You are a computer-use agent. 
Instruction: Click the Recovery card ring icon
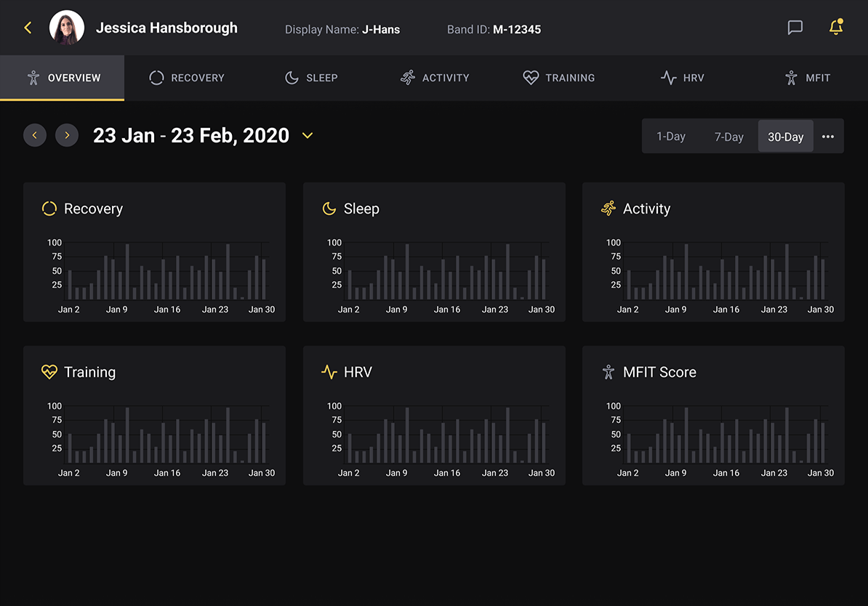49,209
